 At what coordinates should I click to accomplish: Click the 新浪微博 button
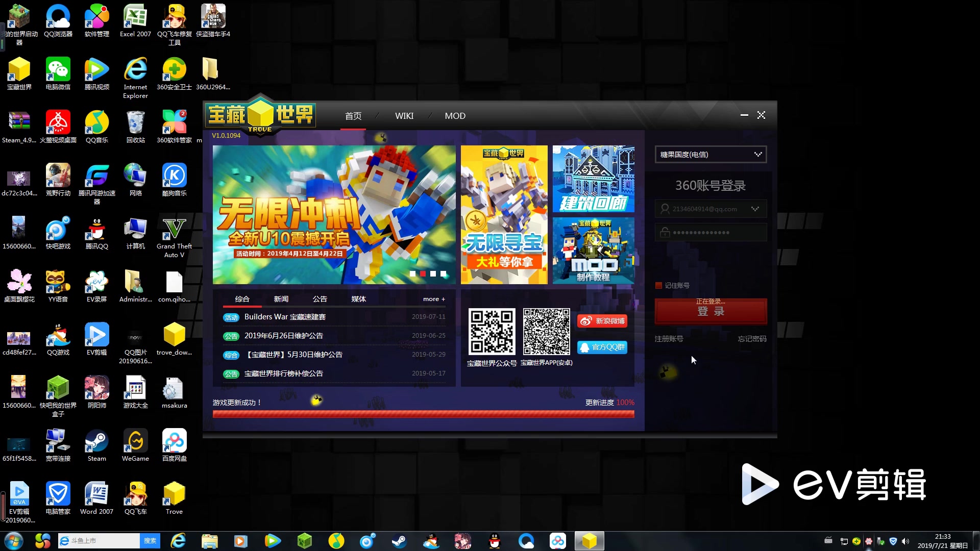pos(602,321)
